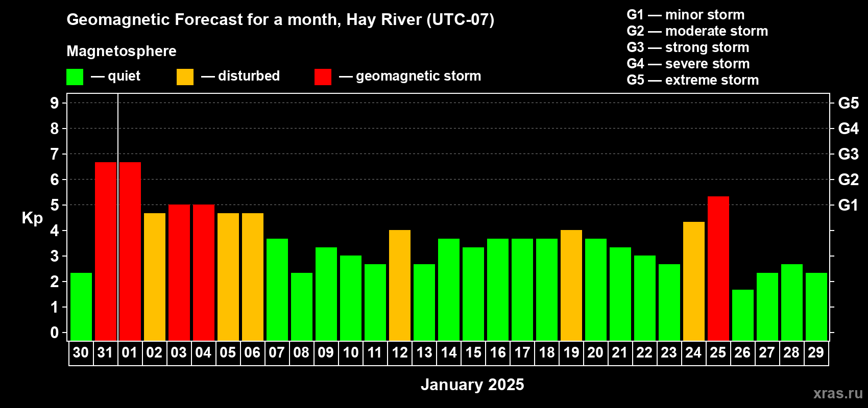Click date label 17 on the axis
The width and height of the screenshot is (868, 408).
[x=522, y=352]
